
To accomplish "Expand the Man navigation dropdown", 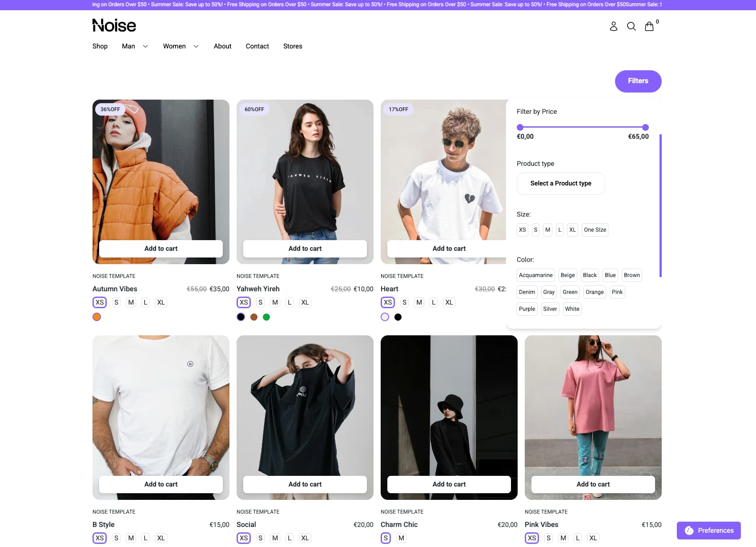I will point(134,46).
